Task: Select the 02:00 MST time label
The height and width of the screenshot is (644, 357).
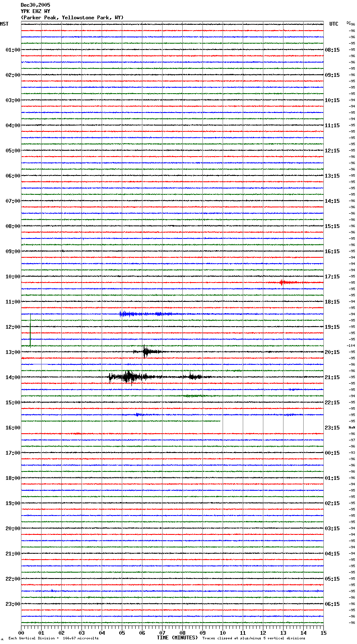Action: coord(13,75)
